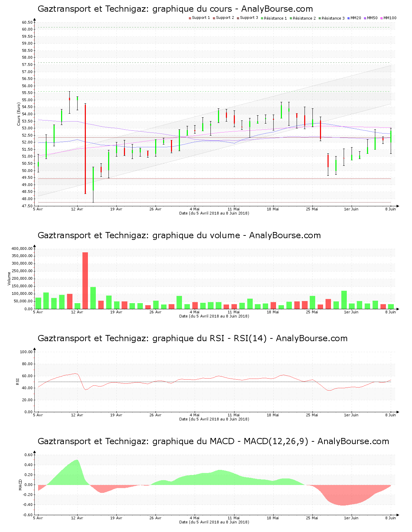412x532 pixels.
Task: Click '19 Avr' date under volume chart
Action: [116, 312]
